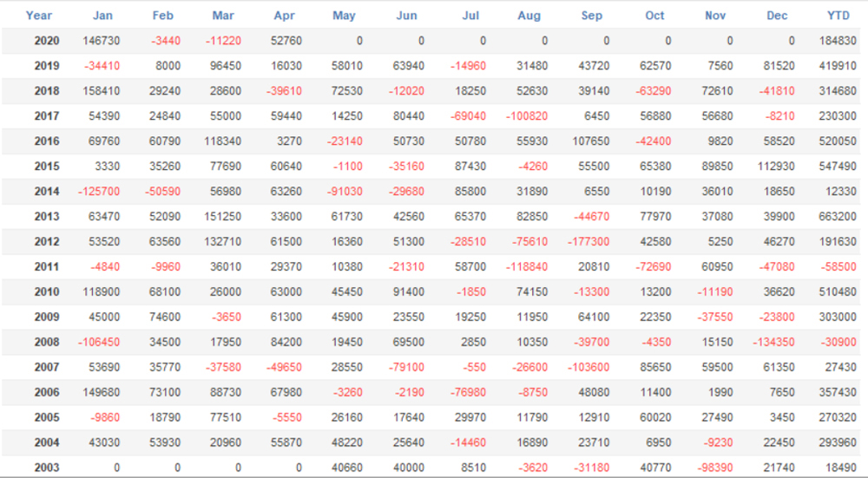Click the Dec column header
This screenshot has width=868, height=478.
click(x=777, y=16)
